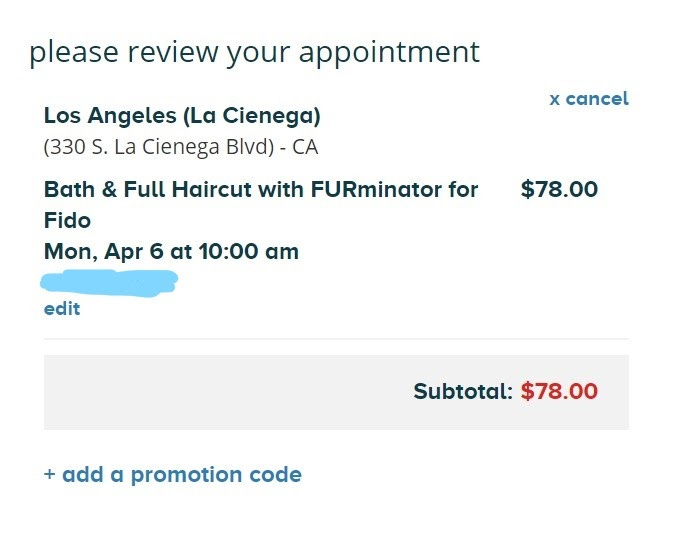
Task: Click the pet name Fido
Action: (x=67, y=220)
